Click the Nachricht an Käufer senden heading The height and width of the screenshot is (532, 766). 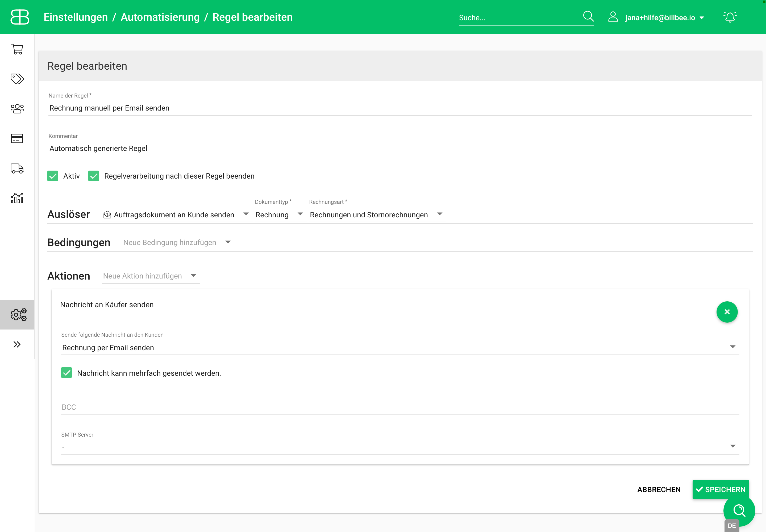click(107, 305)
